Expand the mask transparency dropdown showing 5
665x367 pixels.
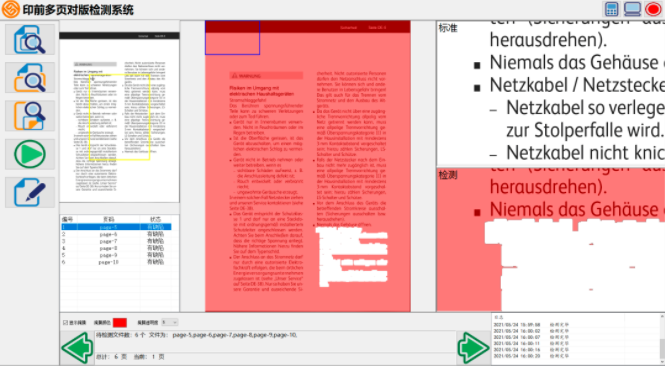[x=169, y=322]
